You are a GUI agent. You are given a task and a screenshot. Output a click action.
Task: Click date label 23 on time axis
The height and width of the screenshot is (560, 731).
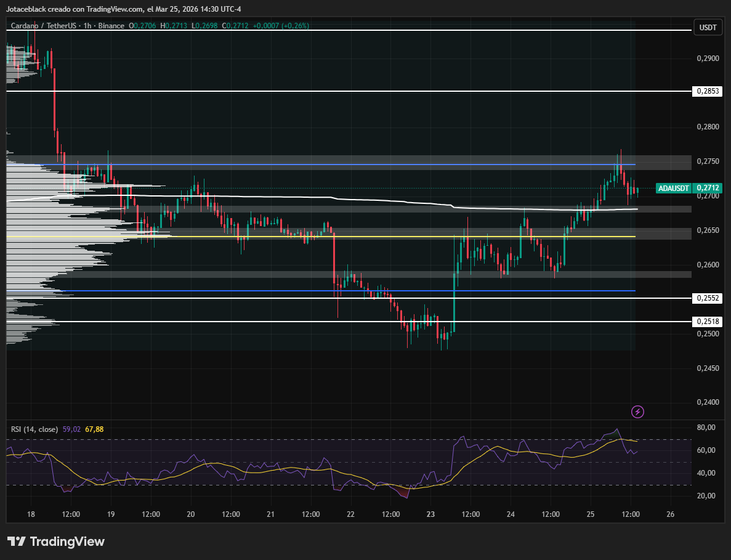tap(430, 514)
